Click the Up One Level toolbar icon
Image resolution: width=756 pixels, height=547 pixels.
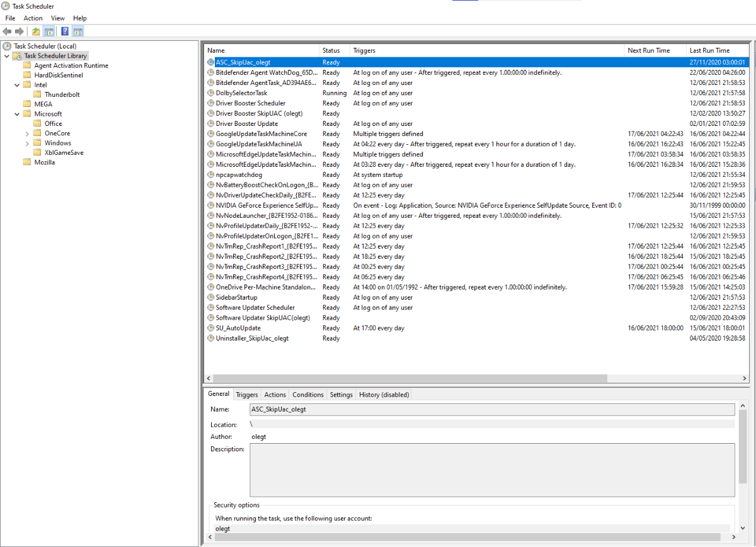click(x=36, y=31)
